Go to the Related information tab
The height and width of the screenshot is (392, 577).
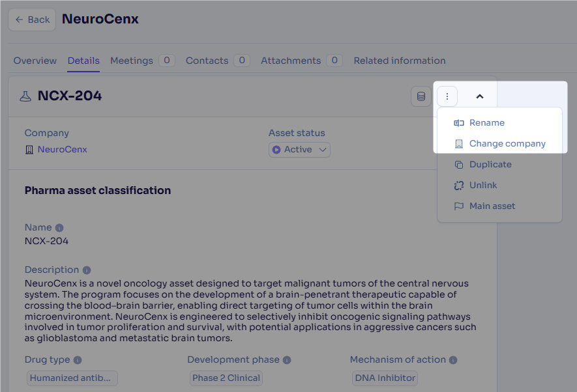coord(400,61)
